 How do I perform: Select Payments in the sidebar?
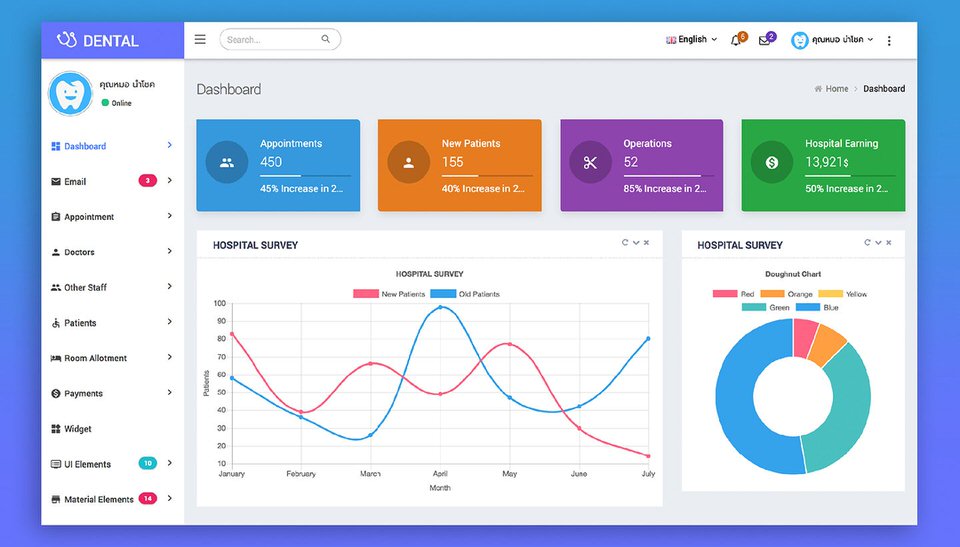pyautogui.click(x=83, y=393)
